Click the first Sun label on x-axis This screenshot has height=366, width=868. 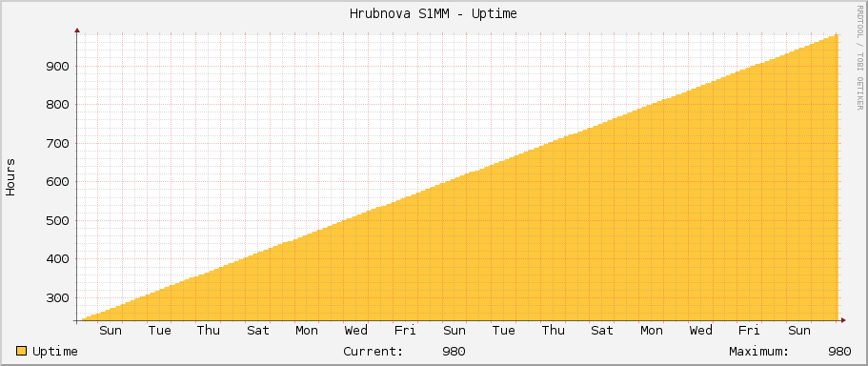point(111,331)
